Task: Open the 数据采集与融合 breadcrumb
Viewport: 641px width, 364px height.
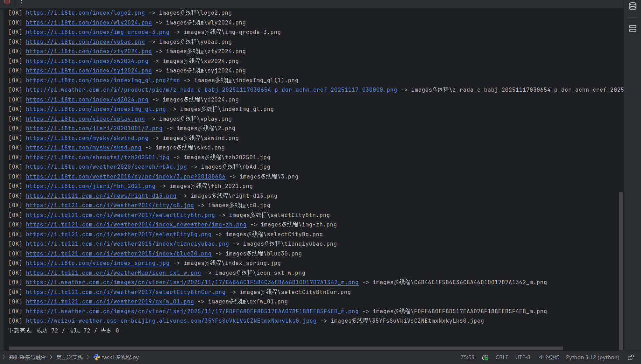Action: [27, 357]
